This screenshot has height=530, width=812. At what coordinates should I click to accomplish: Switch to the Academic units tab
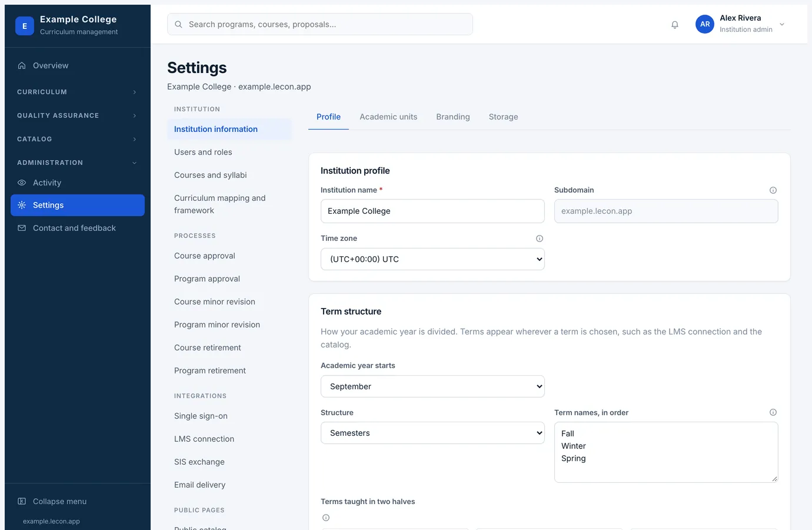388,117
